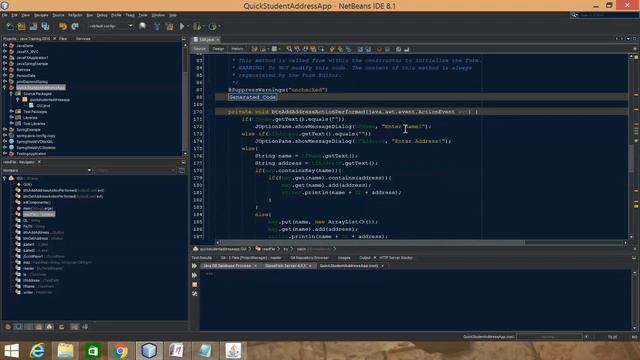Click the Find Next Occurrence icon
Image resolution: width=640 pixels, height=360 pixels.
pyautogui.click(x=305, y=49)
